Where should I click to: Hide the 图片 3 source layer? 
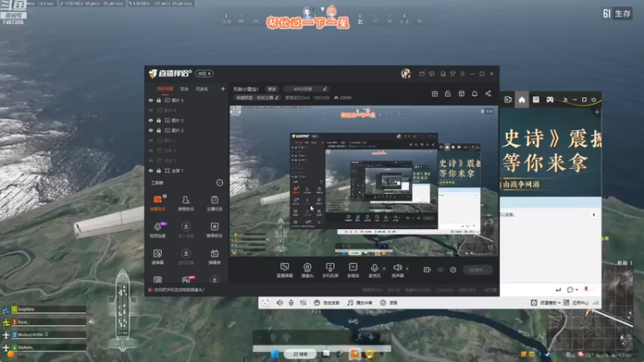coord(151,120)
